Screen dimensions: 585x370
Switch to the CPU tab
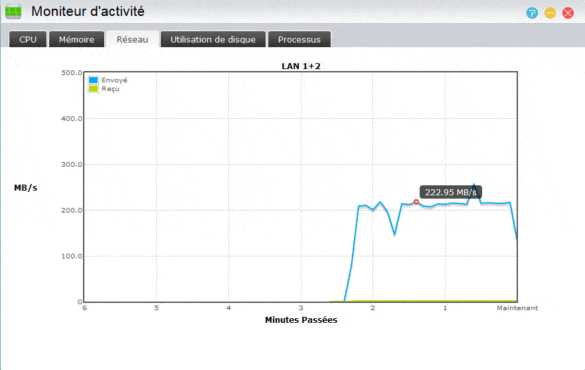(28, 39)
